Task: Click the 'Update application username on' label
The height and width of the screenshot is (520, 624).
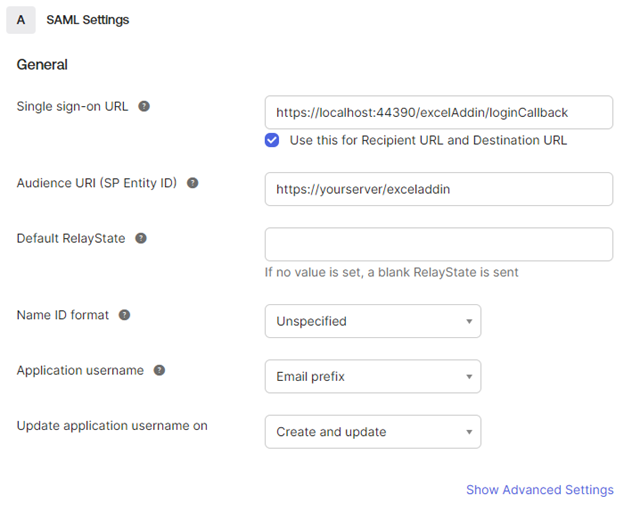Action: (112, 426)
